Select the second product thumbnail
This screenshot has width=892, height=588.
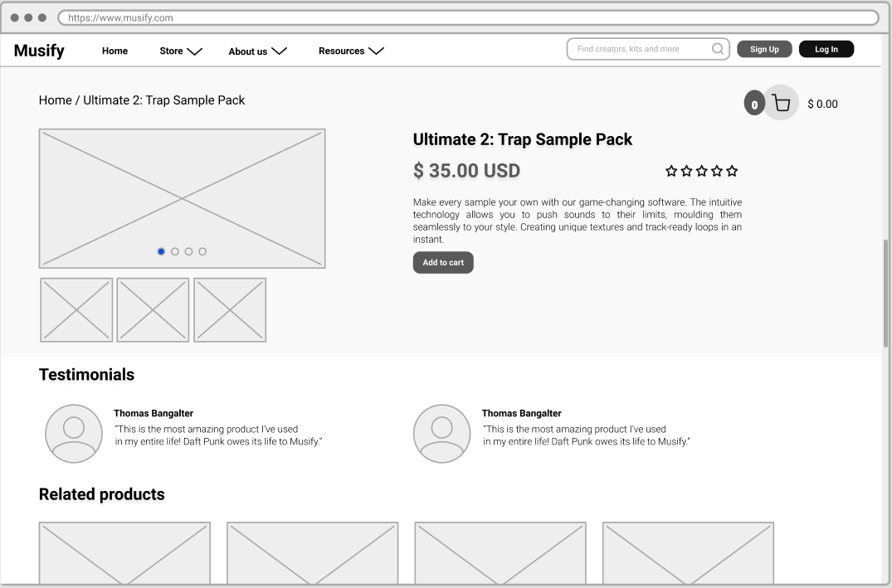(153, 310)
